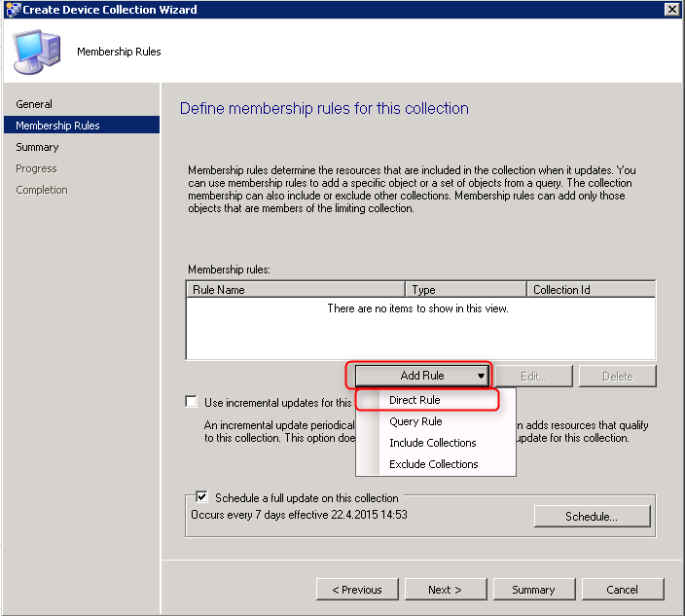685x616 pixels.
Task: Click the Summary button at bottom
Action: click(x=534, y=590)
